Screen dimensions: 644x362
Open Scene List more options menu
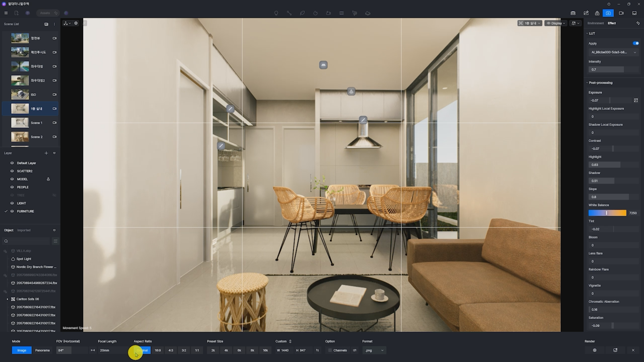(x=54, y=24)
